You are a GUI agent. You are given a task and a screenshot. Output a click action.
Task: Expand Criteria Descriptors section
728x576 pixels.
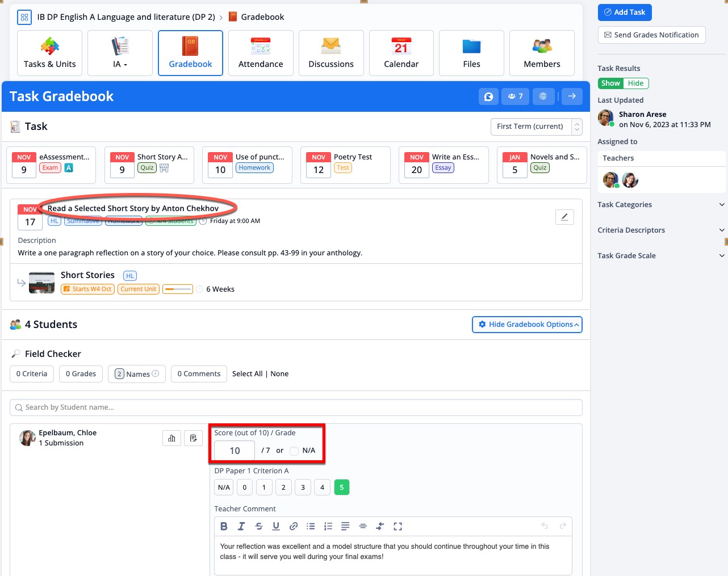coord(661,230)
